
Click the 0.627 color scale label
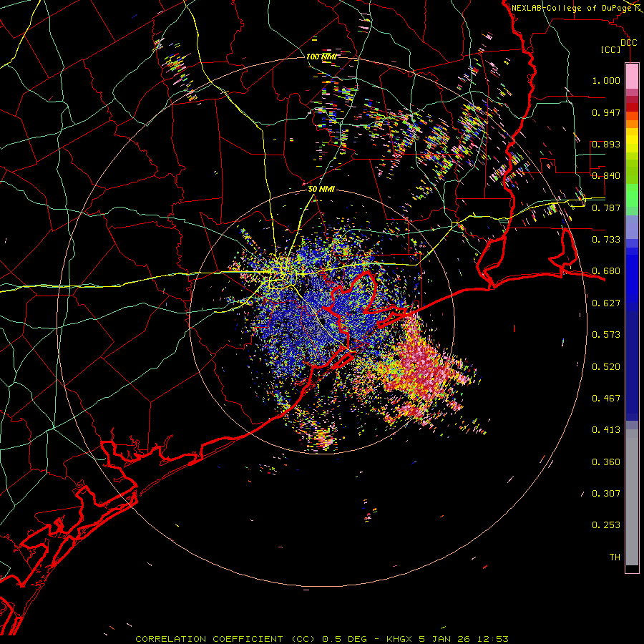(606, 303)
